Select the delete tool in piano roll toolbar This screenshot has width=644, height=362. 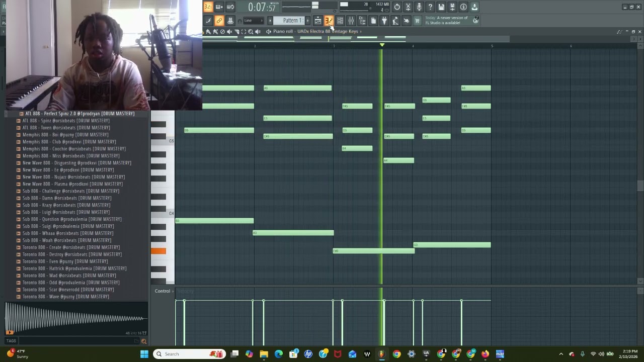222,32
